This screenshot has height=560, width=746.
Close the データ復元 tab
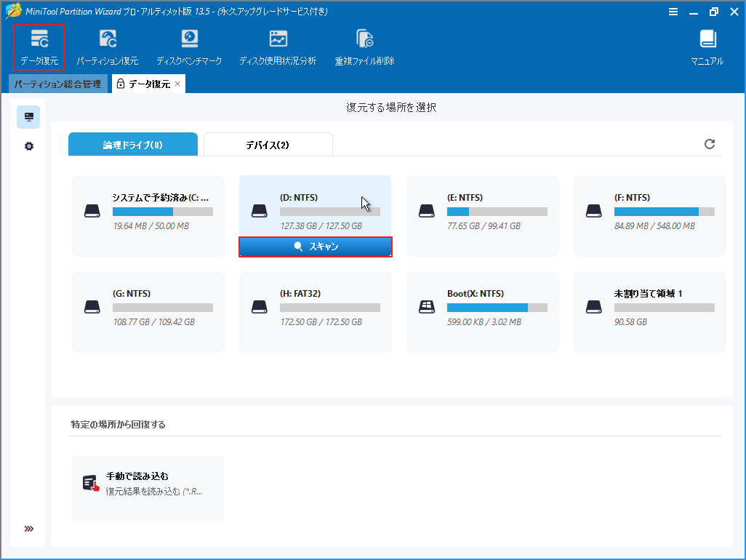pos(176,84)
